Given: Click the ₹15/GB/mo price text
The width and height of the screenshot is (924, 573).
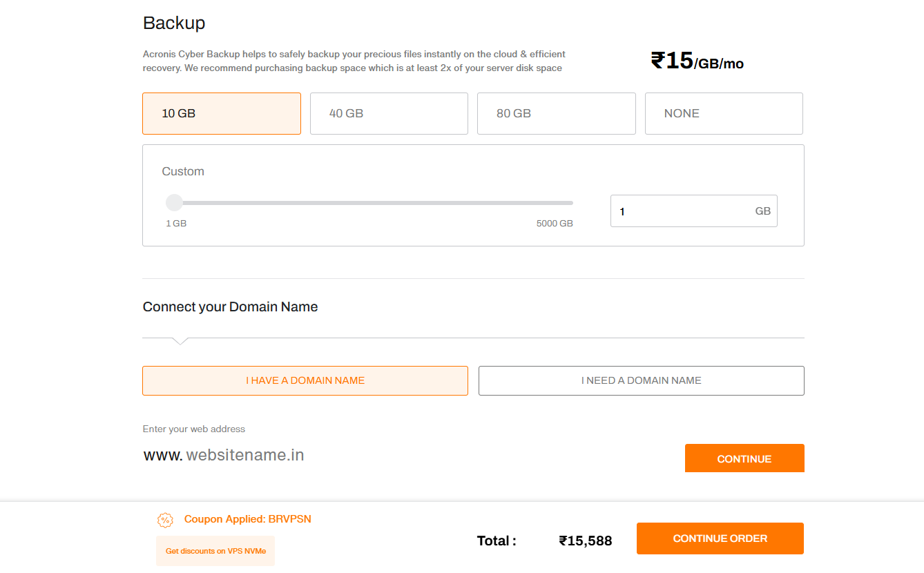Looking at the screenshot, I should click(x=697, y=61).
